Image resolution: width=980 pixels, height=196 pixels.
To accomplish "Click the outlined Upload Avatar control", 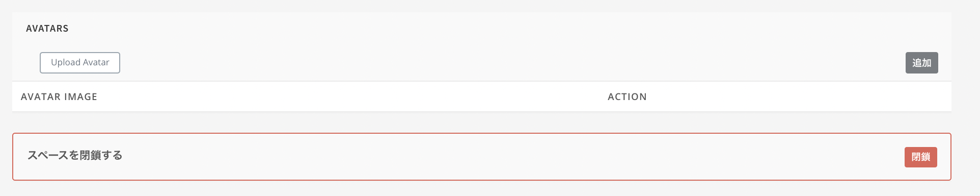I will click(x=80, y=63).
